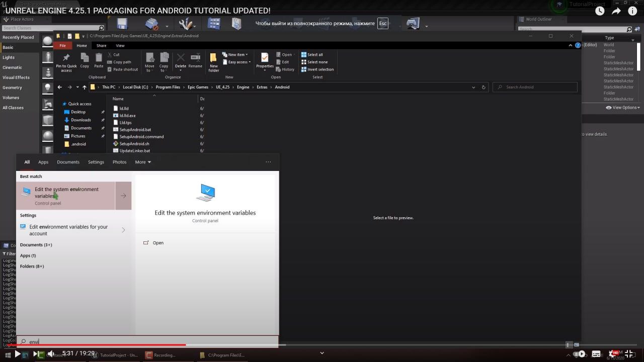644x362 pixels.
Task: Open the search options three-dots menu
Action: pos(268,162)
